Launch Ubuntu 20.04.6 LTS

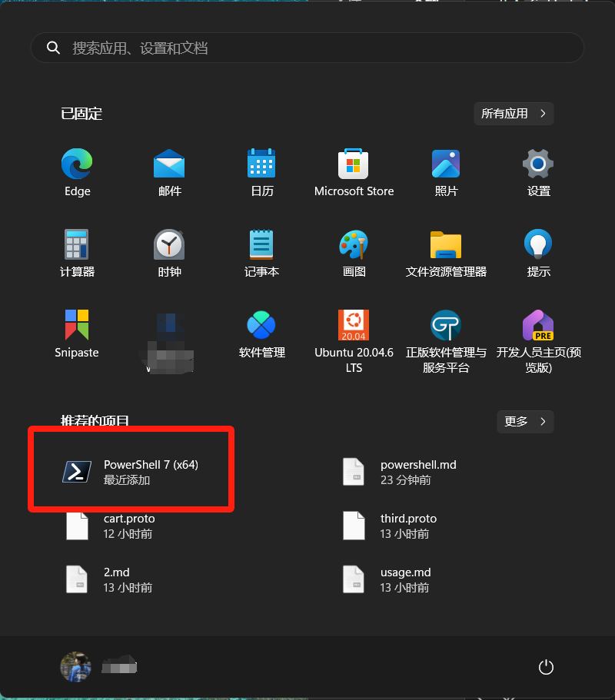pyautogui.click(x=354, y=341)
